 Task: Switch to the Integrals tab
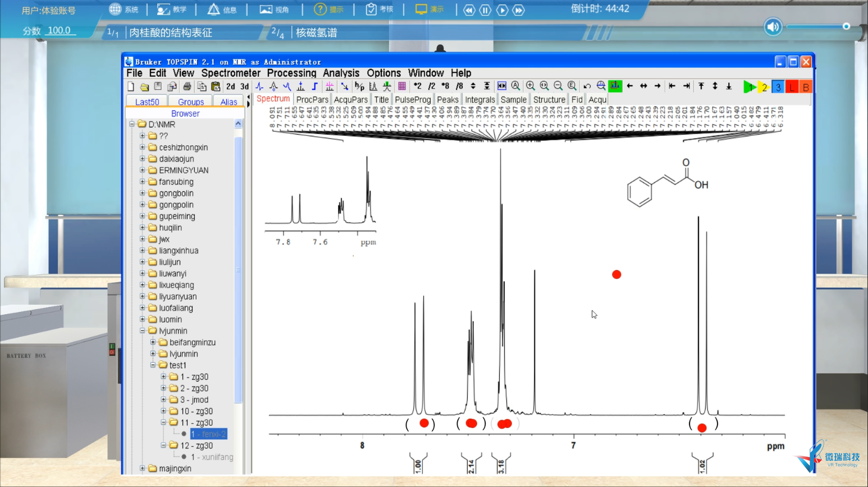(x=480, y=99)
